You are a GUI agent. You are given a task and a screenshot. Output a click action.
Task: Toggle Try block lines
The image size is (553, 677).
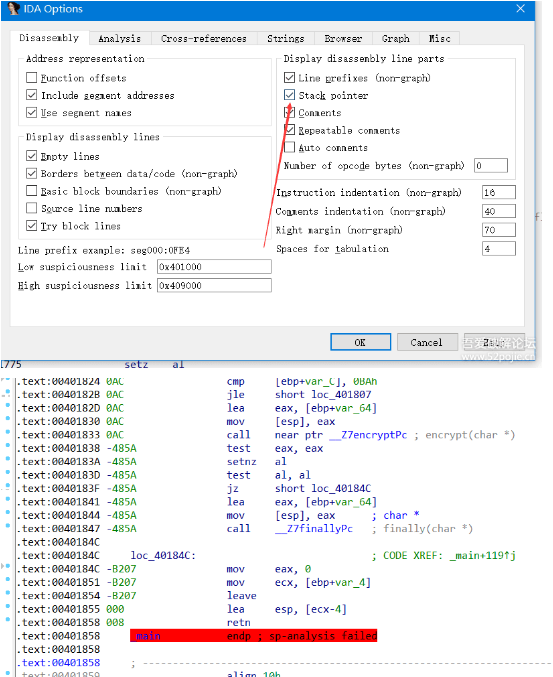[x=32, y=226]
